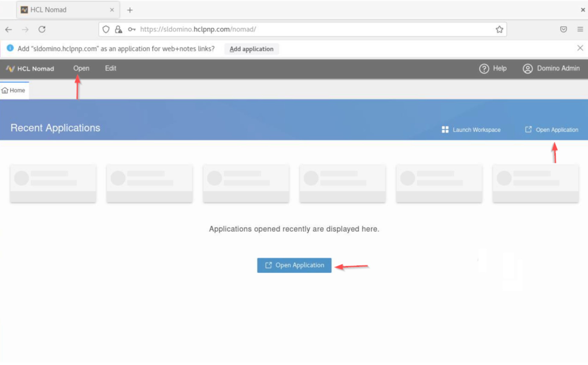The image size is (588, 365).
Task: Click the Help question mark icon
Action: click(x=484, y=69)
